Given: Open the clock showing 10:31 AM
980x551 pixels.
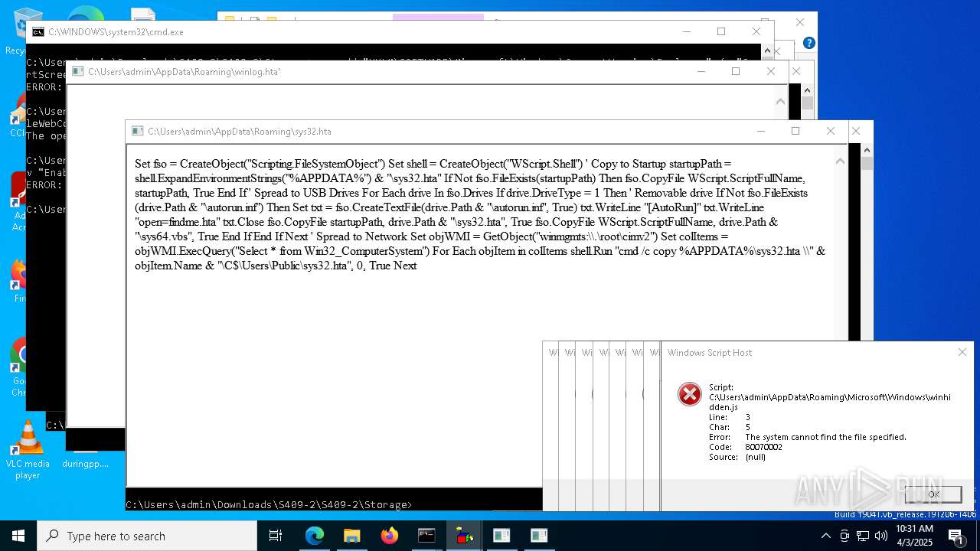Looking at the screenshot, I should point(914,536).
